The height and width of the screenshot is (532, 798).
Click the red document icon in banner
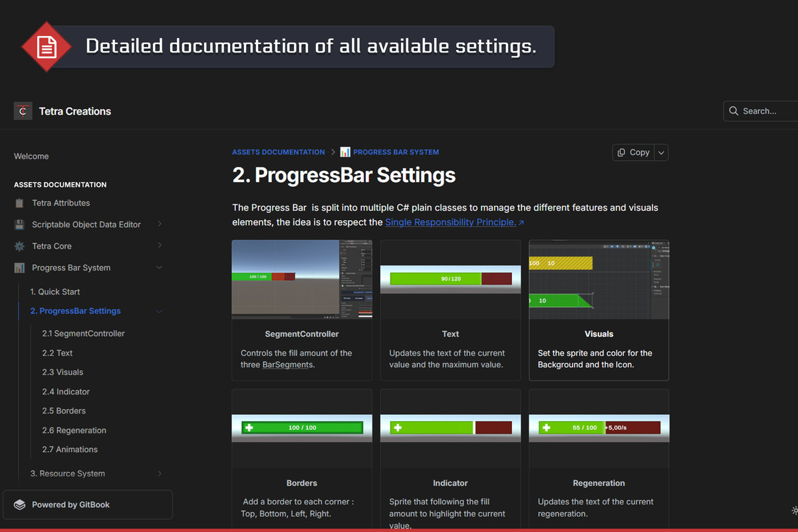[46, 47]
